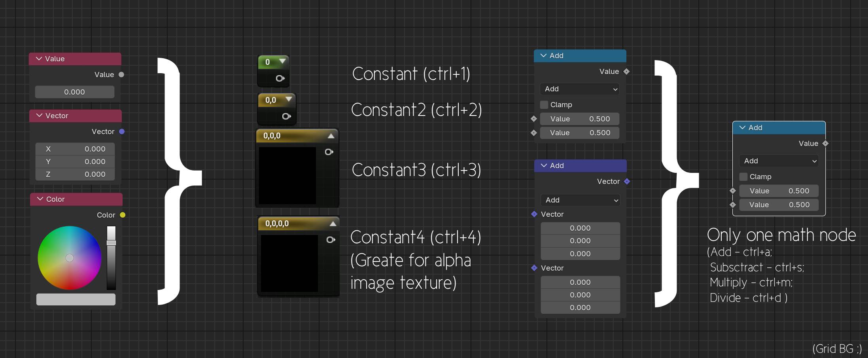This screenshot has height=358, width=868.
Task: Click first Value 0.500 field in outlined Add node
Action: pos(779,191)
